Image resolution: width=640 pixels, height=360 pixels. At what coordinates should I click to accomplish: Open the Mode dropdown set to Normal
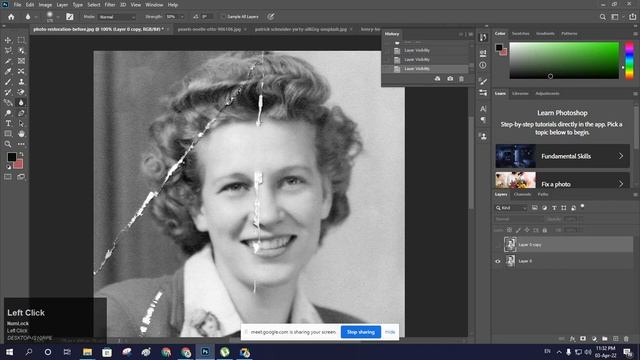click(117, 17)
